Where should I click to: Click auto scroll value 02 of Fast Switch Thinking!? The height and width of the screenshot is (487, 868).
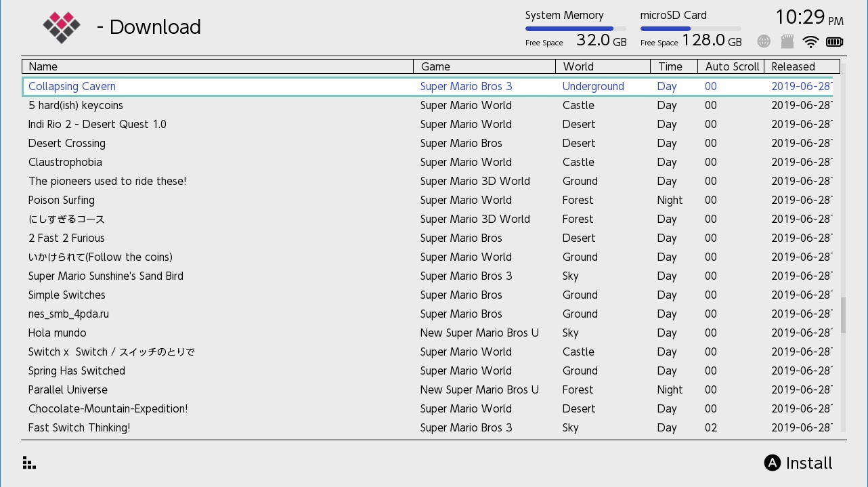click(710, 427)
